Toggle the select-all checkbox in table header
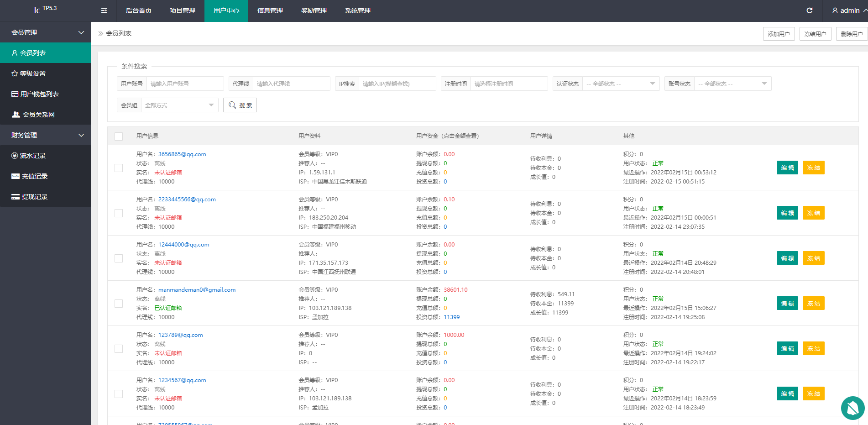 [119, 136]
